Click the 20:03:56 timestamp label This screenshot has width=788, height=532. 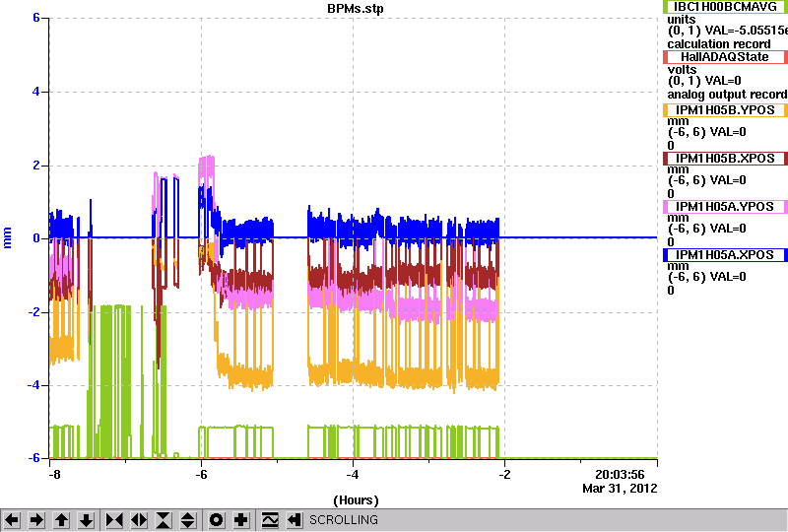[620, 475]
